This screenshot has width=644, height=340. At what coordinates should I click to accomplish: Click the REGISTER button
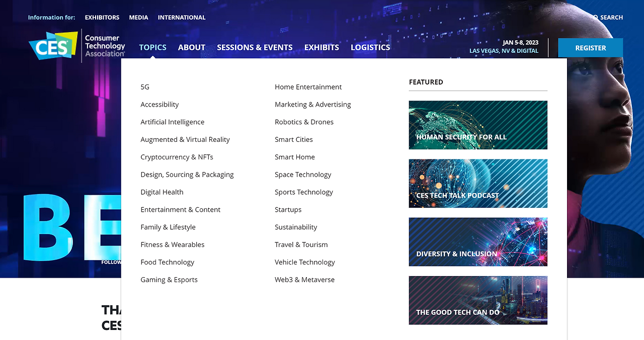click(x=590, y=47)
